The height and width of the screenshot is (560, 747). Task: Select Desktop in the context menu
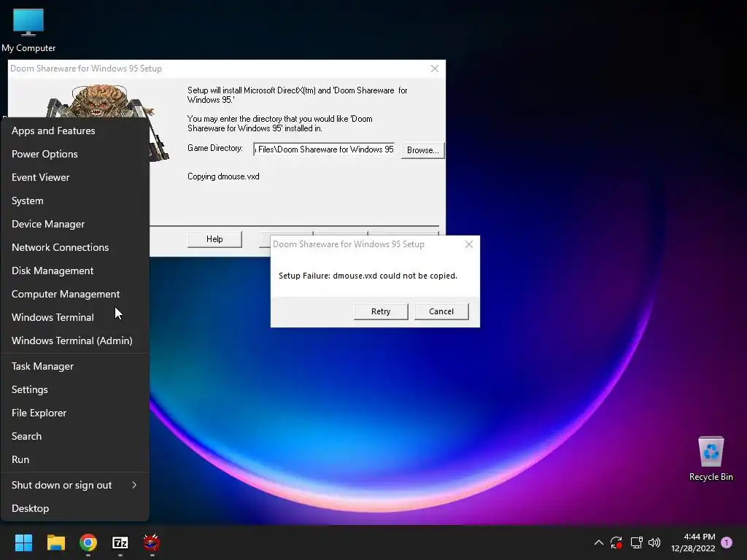[75, 508]
